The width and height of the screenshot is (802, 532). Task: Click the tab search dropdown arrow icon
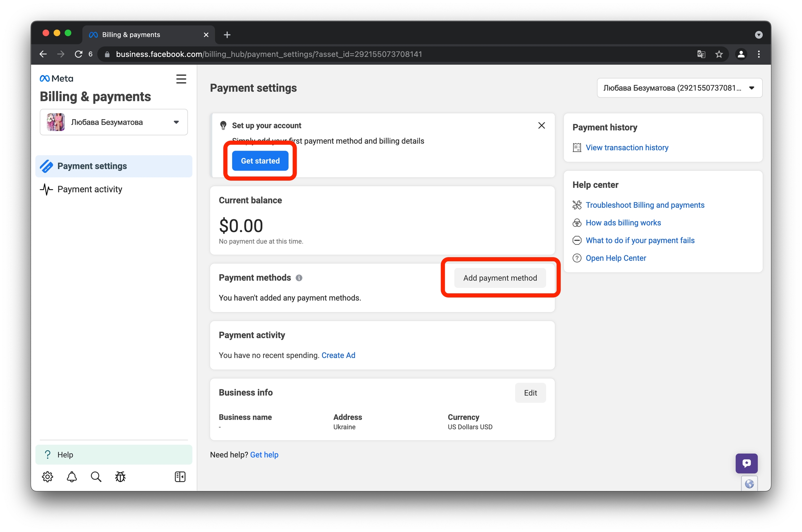[759, 35]
